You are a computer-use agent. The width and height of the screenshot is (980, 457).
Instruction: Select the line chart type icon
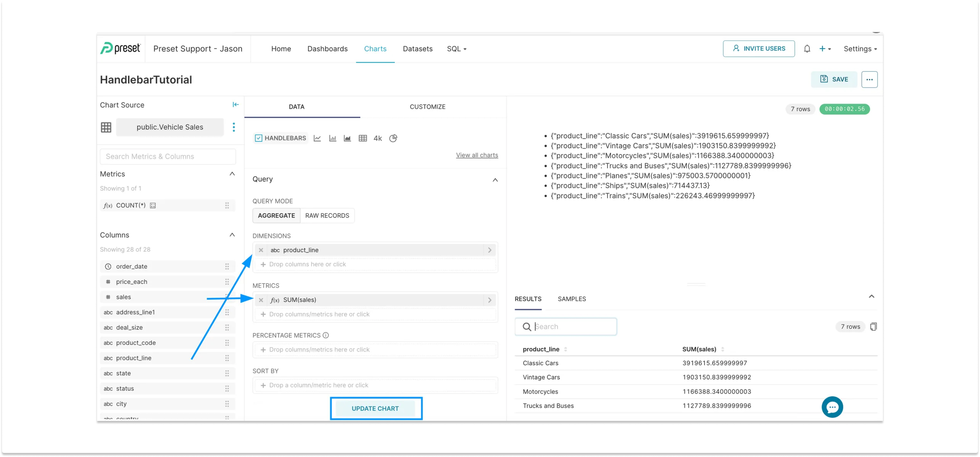(x=317, y=138)
